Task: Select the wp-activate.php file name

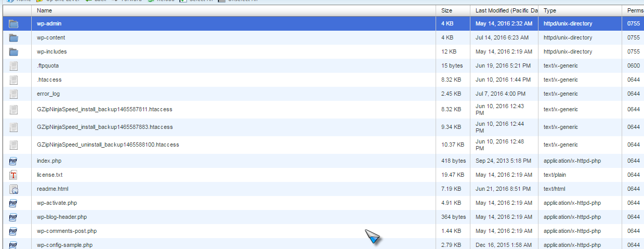Action: 57,203
